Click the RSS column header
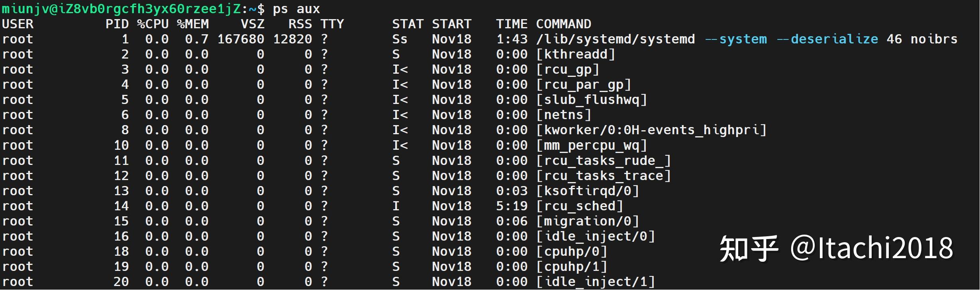The image size is (980, 290). pos(300,24)
